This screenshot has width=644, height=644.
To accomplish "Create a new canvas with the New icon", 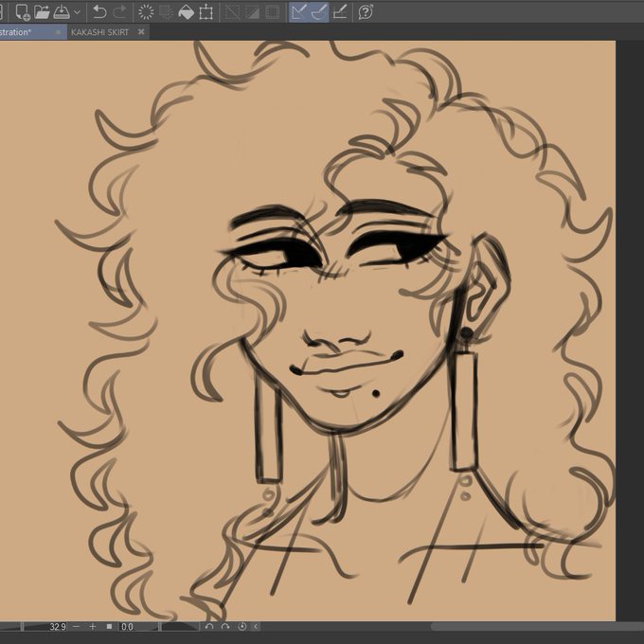I will point(22,12).
